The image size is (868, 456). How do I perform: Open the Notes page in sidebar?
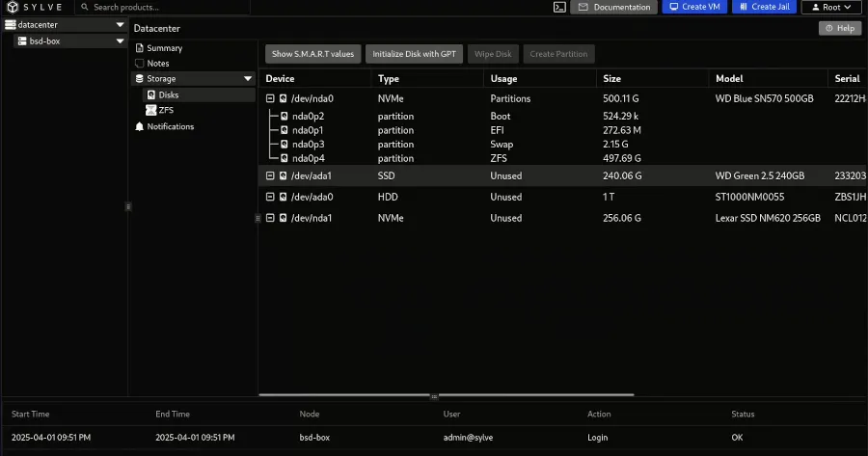coord(157,64)
